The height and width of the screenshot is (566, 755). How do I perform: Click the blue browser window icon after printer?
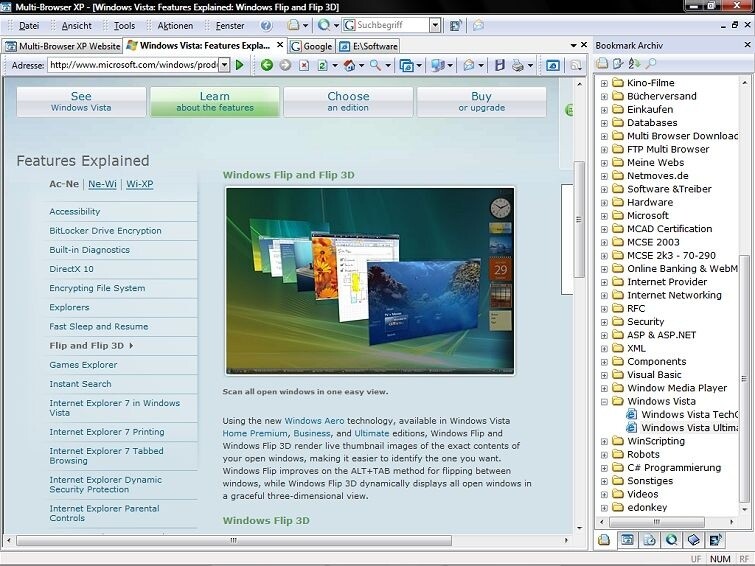tap(552, 65)
